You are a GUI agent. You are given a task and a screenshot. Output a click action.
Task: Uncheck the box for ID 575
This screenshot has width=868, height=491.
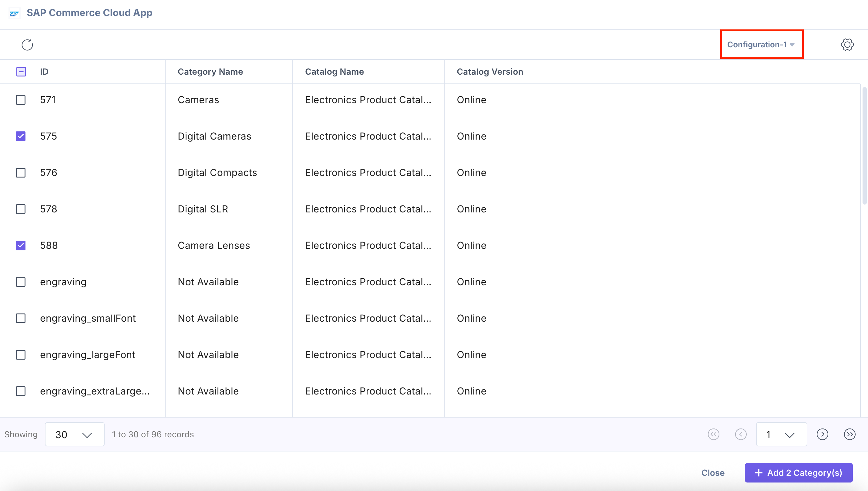tap(21, 136)
